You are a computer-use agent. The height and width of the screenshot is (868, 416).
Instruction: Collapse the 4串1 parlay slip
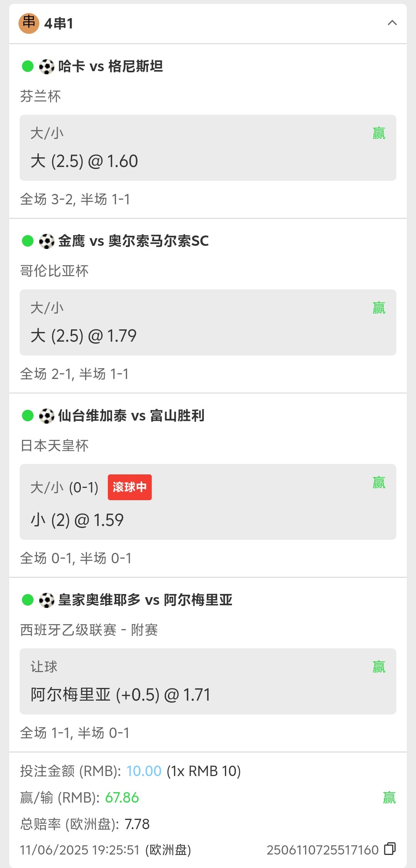pos(392,23)
